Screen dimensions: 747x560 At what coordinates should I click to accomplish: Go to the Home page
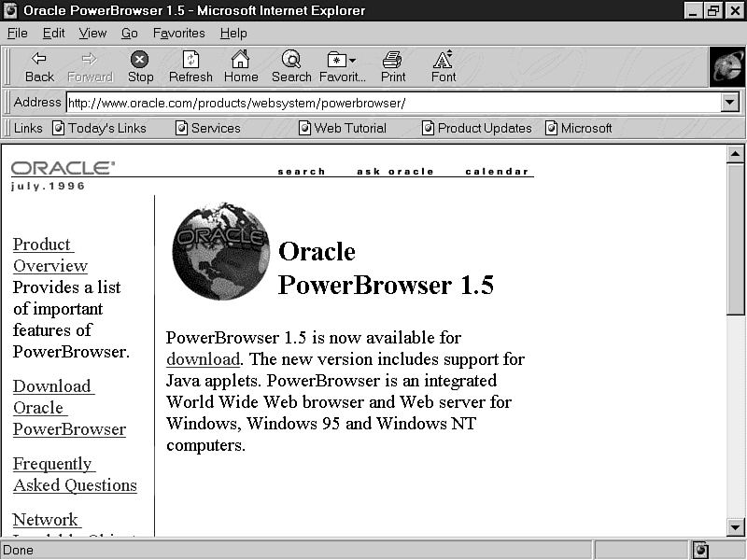click(241, 67)
